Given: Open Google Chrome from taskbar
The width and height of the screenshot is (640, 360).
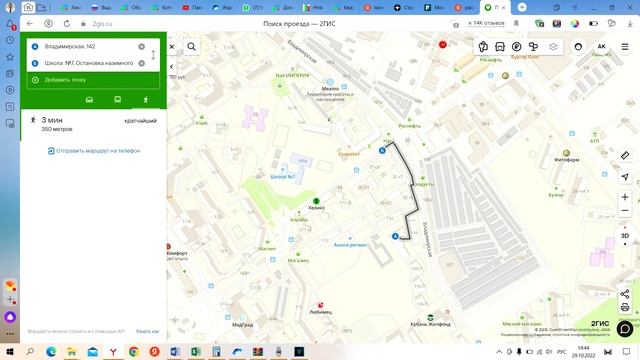Looking at the screenshot, I should (x=133, y=352).
